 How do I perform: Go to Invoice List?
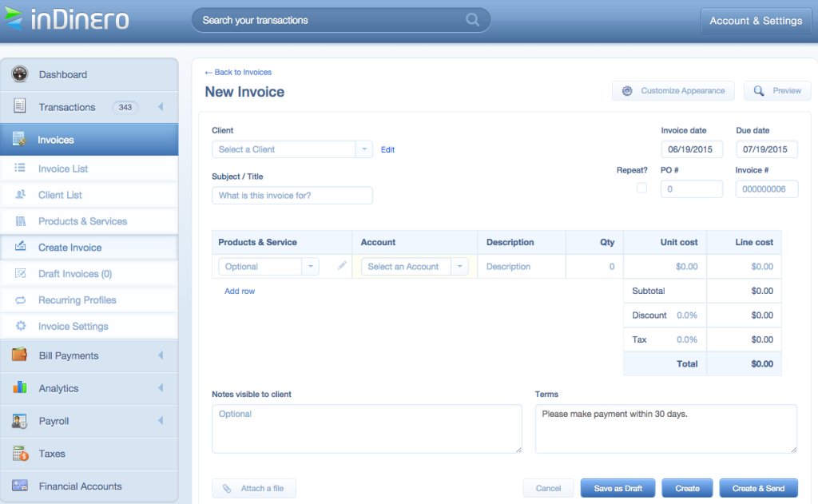pos(89,169)
